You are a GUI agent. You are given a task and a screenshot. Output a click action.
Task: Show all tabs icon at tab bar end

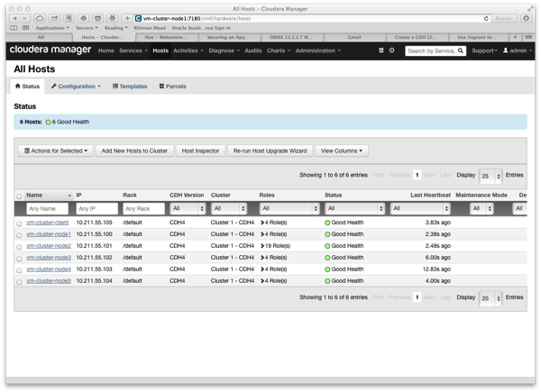[x=528, y=37]
